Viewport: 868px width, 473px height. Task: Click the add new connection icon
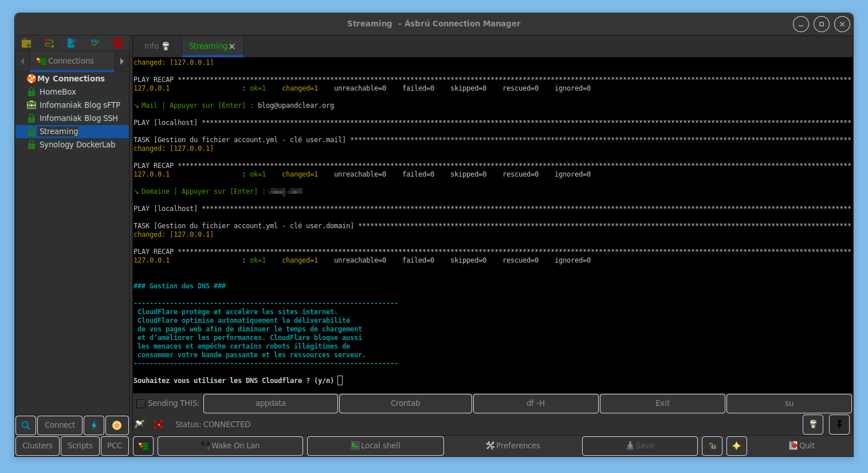(49, 43)
